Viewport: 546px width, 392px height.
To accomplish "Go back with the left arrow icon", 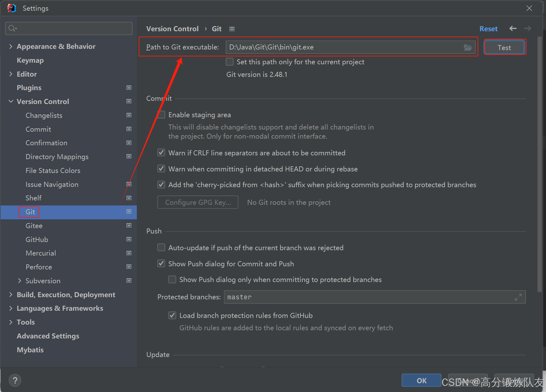I will 513,29.
